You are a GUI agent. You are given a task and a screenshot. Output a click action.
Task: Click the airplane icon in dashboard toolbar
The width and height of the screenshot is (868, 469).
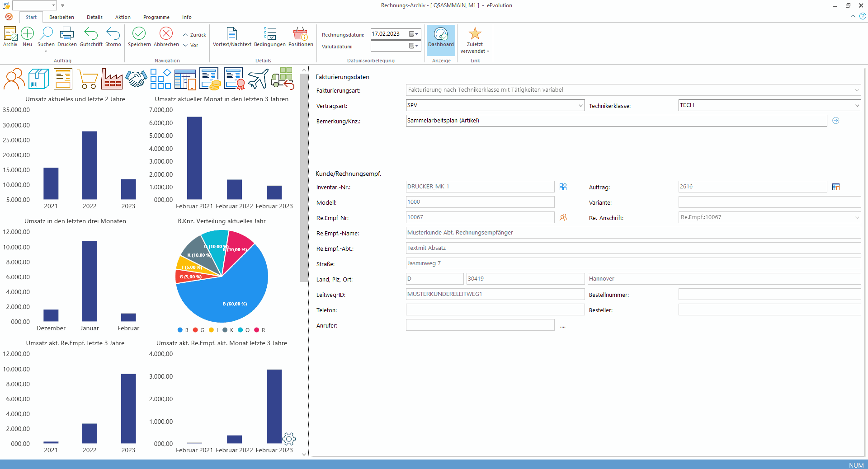pyautogui.click(x=258, y=79)
